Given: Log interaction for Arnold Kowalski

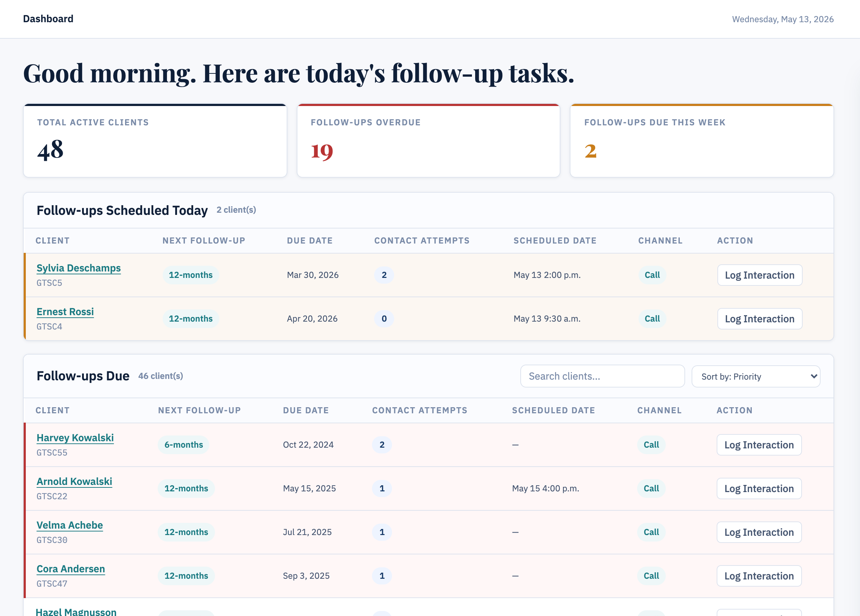Looking at the screenshot, I should pos(759,489).
